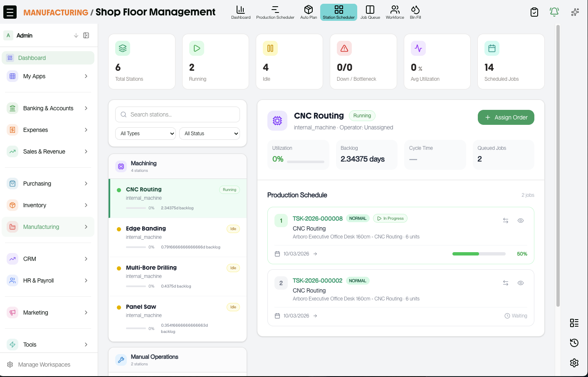Click the Search stations input field
This screenshot has height=377, width=588.
[178, 114]
